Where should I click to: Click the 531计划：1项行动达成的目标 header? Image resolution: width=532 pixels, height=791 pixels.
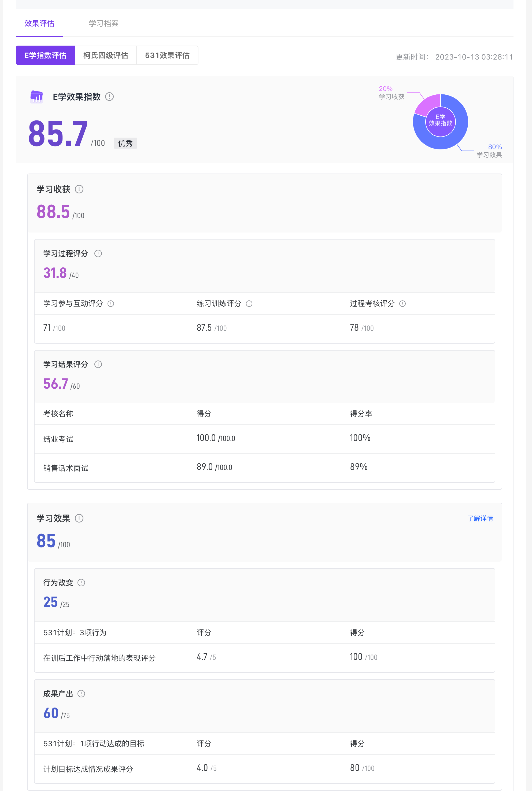tap(94, 744)
